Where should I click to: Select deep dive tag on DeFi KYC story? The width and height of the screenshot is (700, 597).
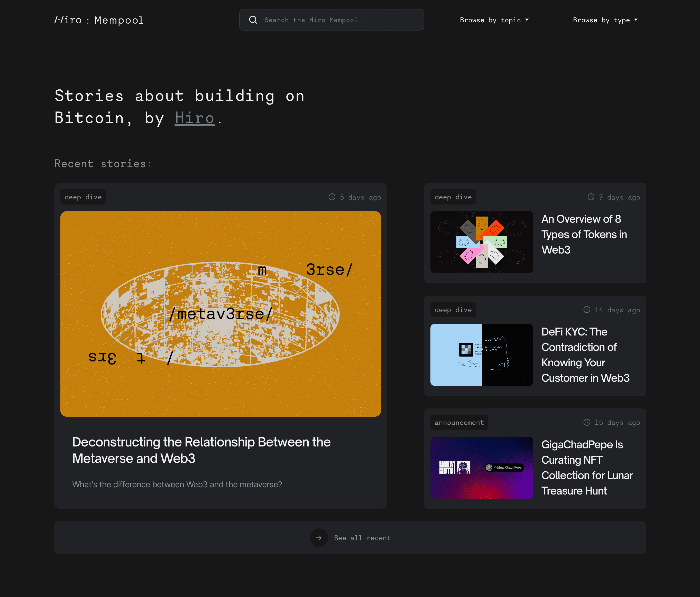click(x=453, y=310)
